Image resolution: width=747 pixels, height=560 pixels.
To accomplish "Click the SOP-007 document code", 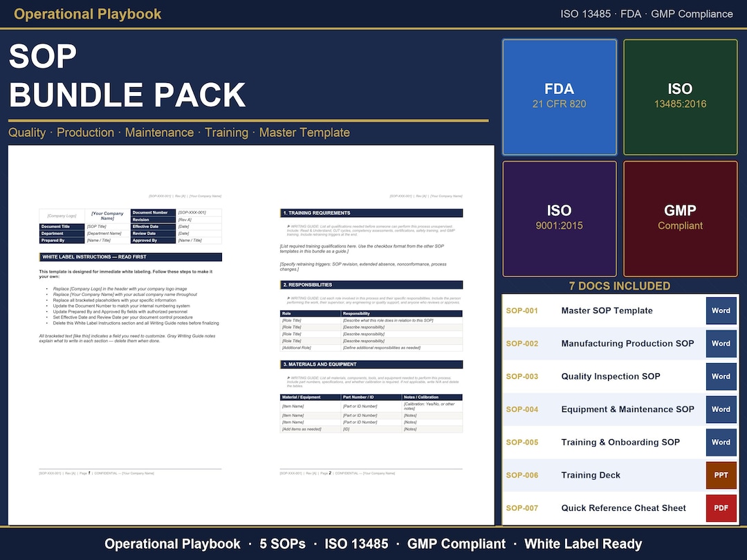I will pos(522,507).
